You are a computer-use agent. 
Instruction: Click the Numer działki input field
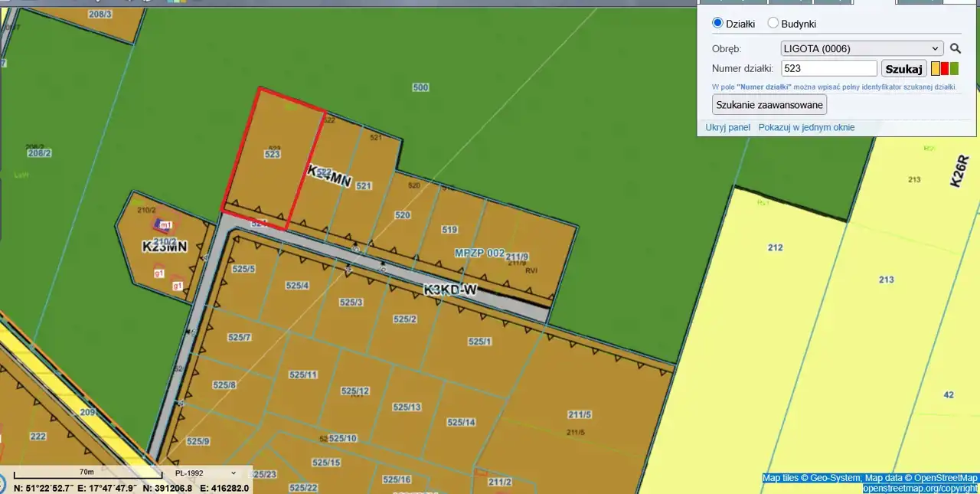pyautogui.click(x=828, y=69)
